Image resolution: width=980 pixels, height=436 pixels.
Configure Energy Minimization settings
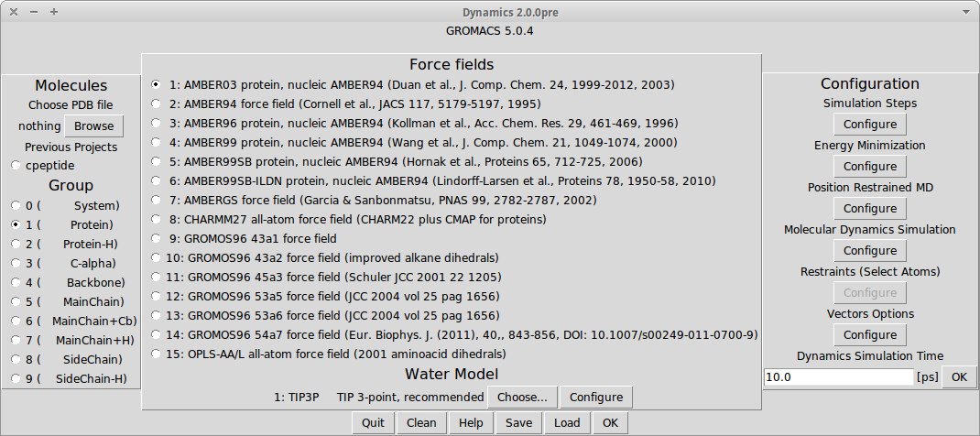870,166
